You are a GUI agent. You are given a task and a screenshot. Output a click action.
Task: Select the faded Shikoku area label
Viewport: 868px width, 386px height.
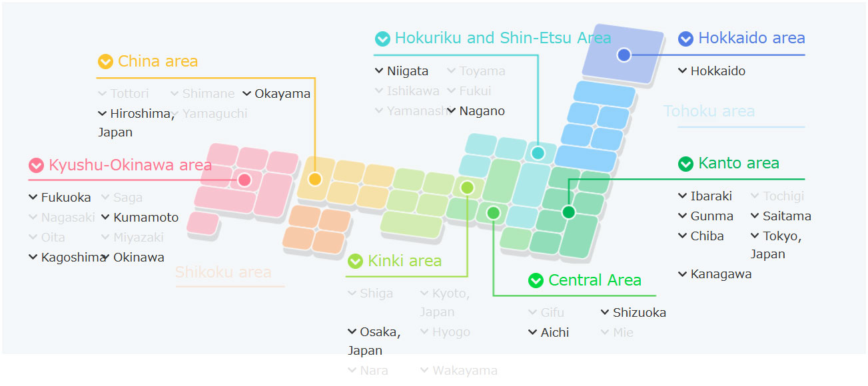[223, 272]
